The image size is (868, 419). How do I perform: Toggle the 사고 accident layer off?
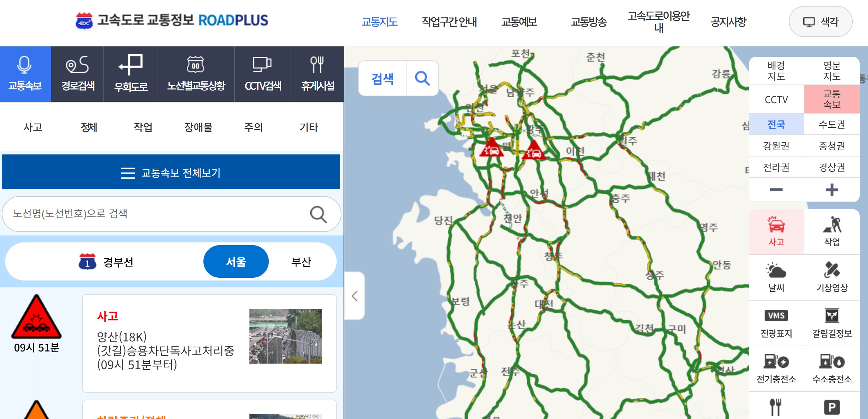[x=776, y=231]
